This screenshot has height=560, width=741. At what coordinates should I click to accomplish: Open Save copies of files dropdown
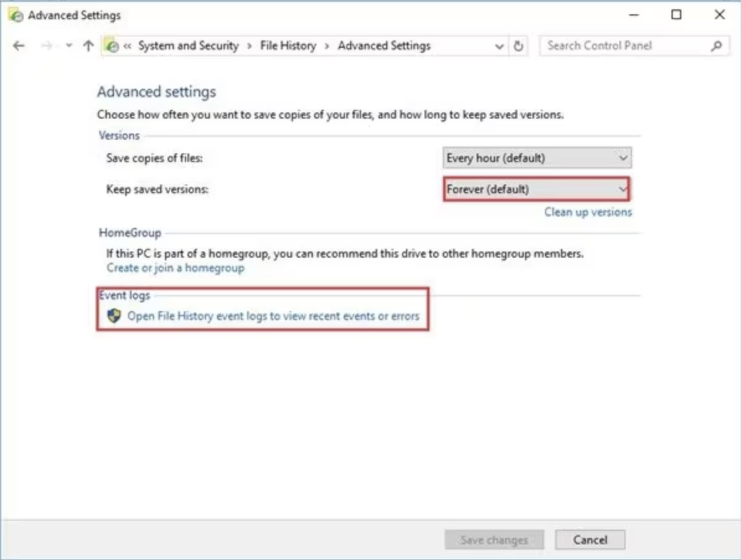click(537, 158)
